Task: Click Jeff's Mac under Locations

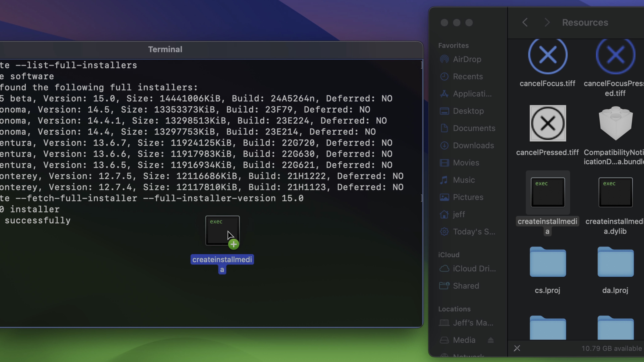Action: click(473, 323)
